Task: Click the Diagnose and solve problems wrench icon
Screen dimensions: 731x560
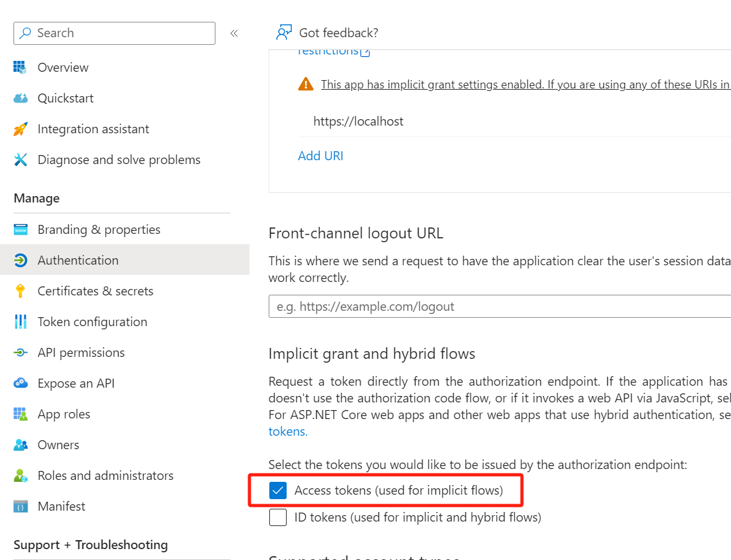Action: [x=20, y=160]
